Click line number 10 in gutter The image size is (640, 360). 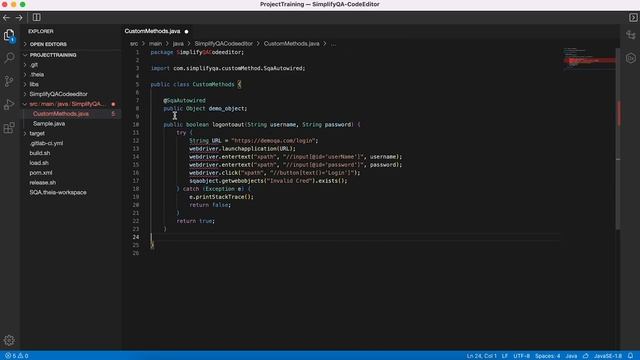tap(136, 124)
